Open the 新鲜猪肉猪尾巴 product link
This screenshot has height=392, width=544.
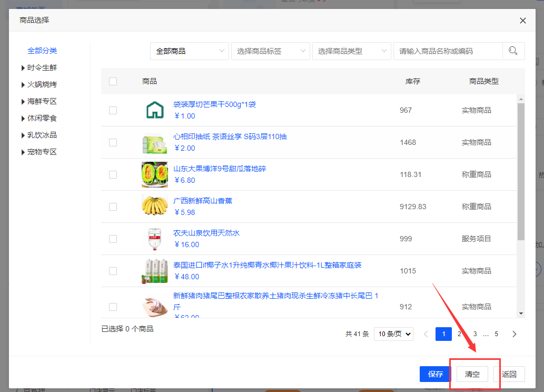[276, 301]
